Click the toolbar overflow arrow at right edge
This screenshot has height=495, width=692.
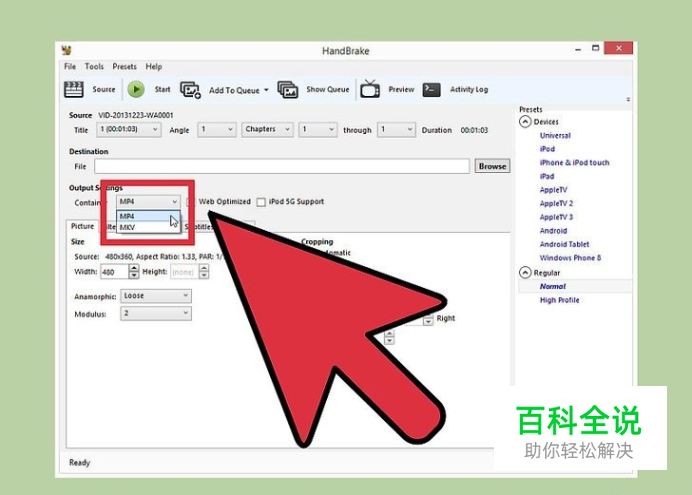click(x=628, y=100)
